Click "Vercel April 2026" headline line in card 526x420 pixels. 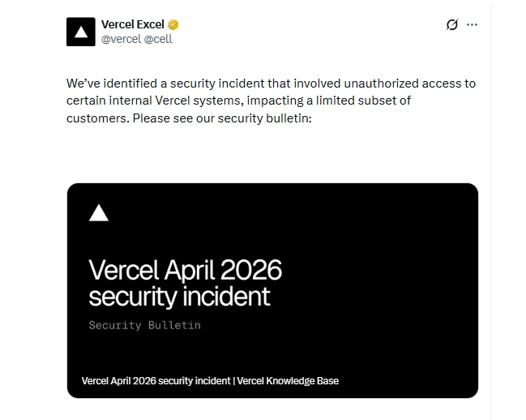[x=185, y=270]
